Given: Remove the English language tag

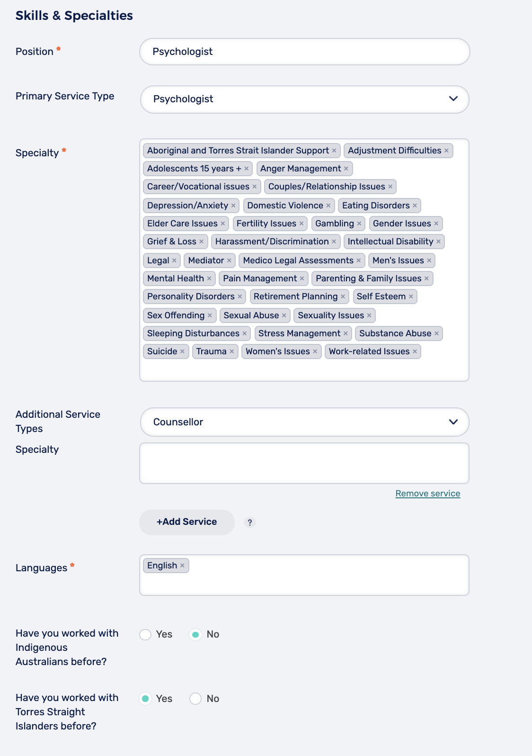Looking at the screenshot, I should click(182, 566).
